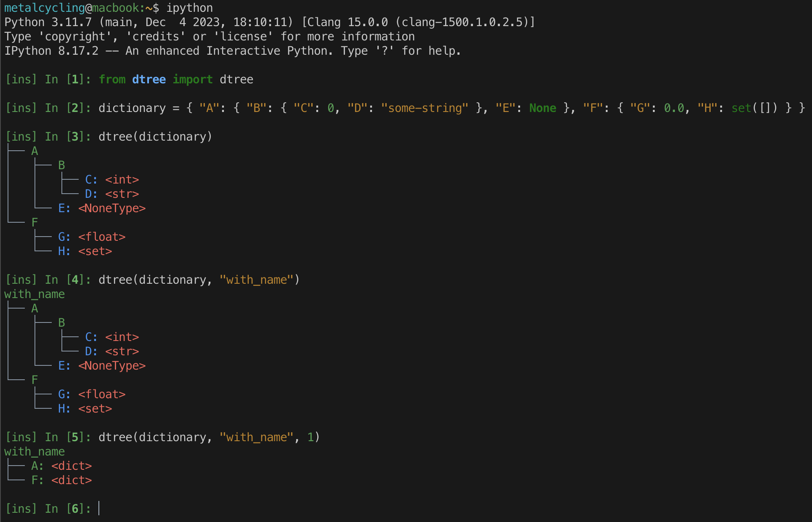Click the D: <str> entry in In [3] output

112,194
